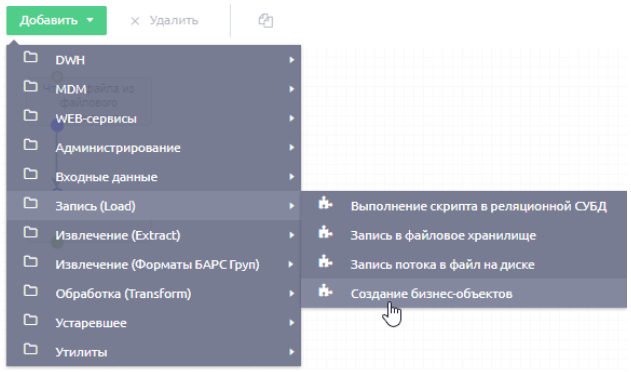Click folder icon next to Запись (Load)
631x372 pixels.
pos(31,203)
